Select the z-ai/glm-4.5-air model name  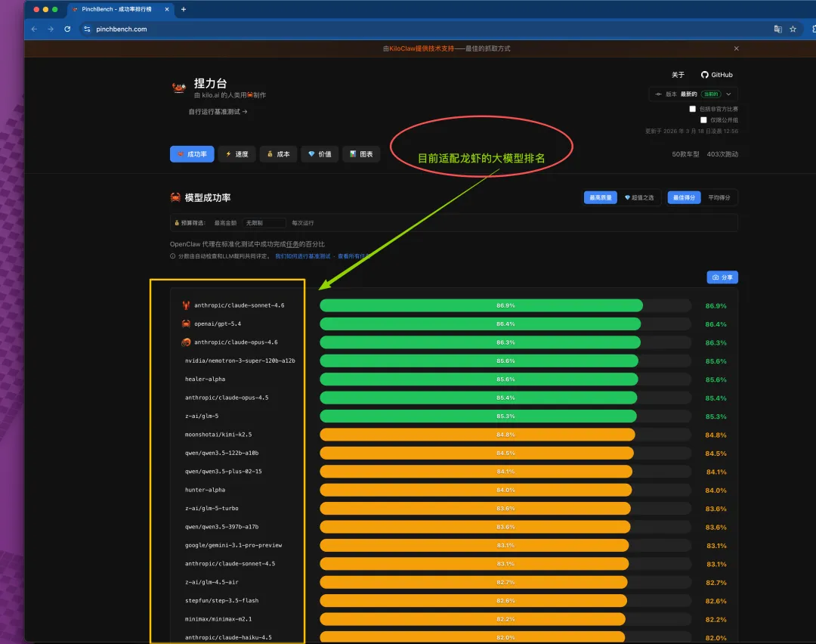coord(212,582)
